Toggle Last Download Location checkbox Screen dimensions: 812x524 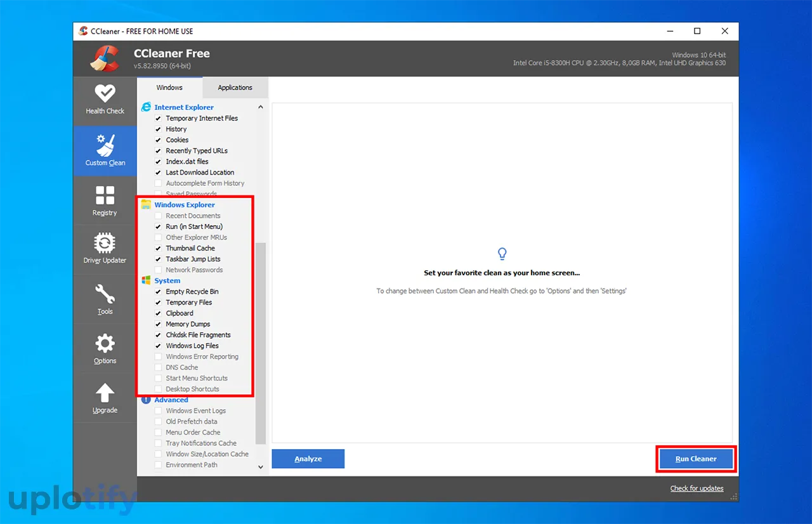159,173
